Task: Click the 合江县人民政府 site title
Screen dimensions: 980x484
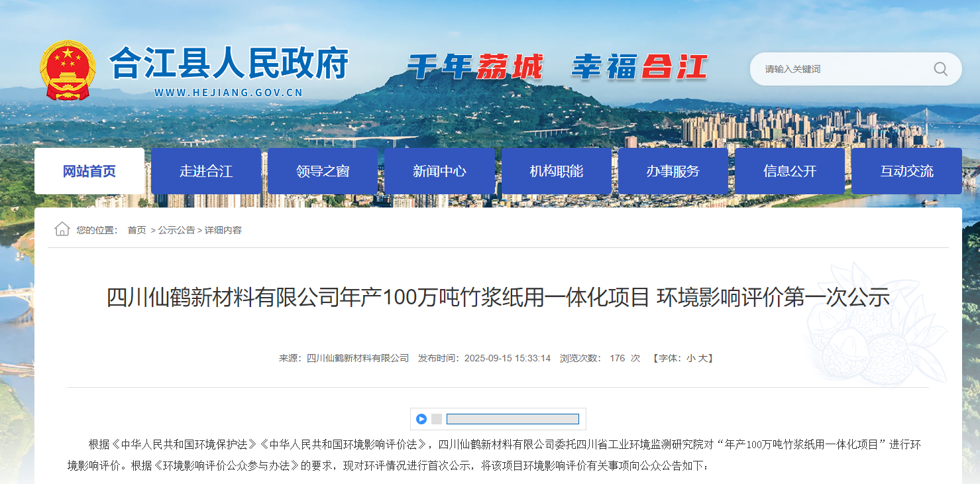Action: pyautogui.click(x=229, y=64)
